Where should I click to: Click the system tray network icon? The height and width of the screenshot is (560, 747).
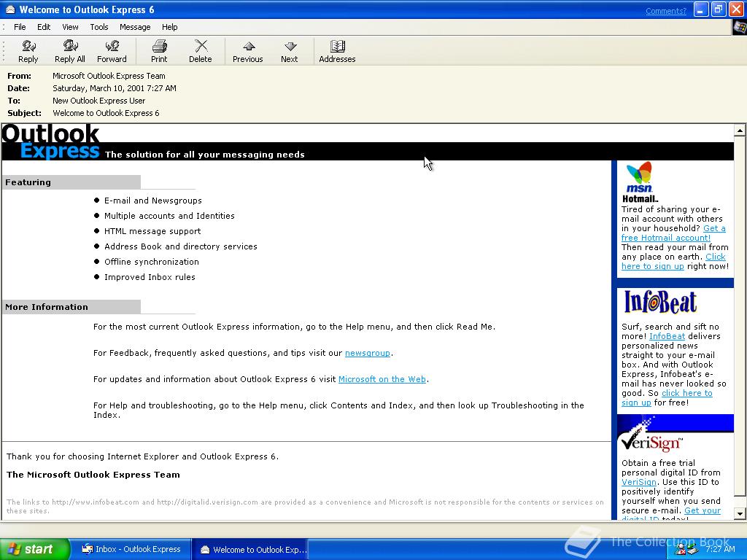coord(692,550)
